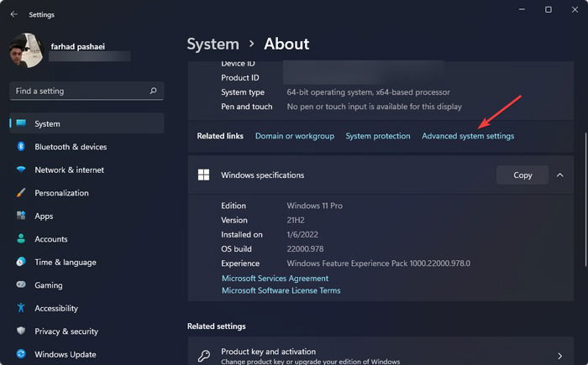Click the OS build value 22000.978
The height and width of the screenshot is (365, 588).
pyautogui.click(x=305, y=249)
